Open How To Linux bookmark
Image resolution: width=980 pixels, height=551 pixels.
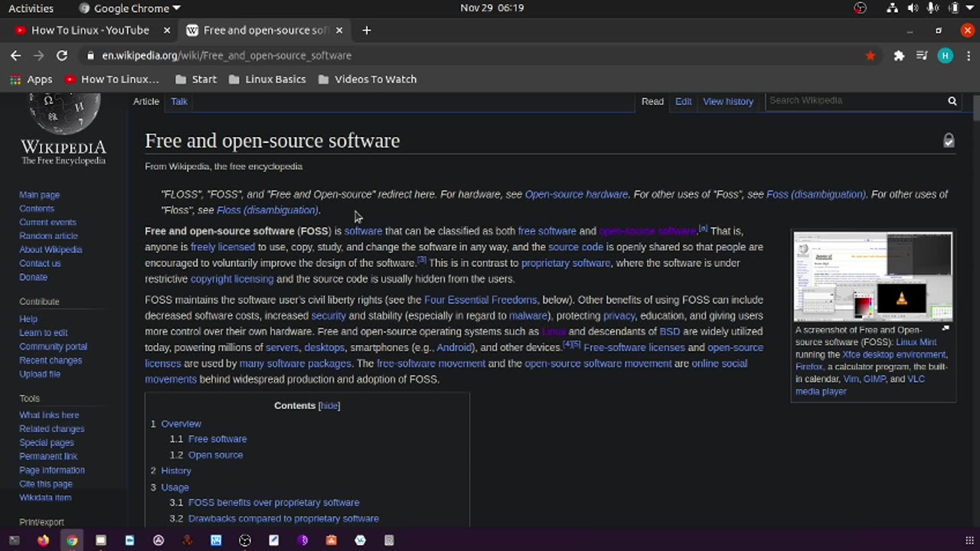[x=112, y=79]
